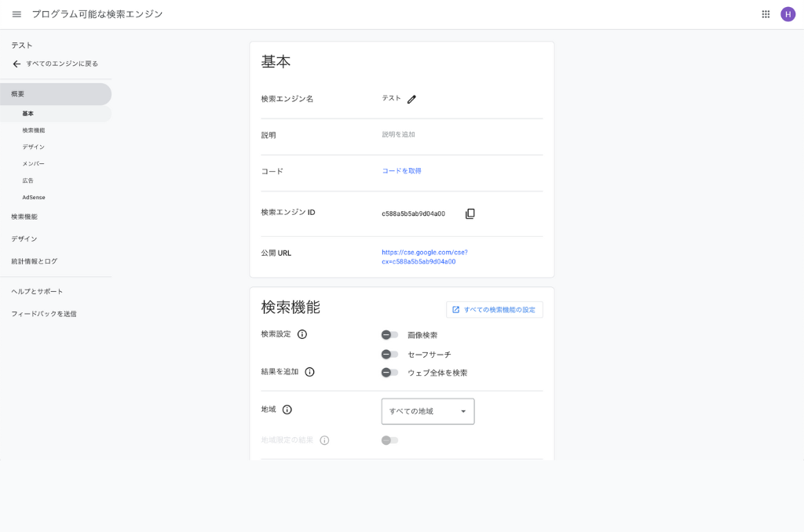Open the すべての地域 dropdown
The height and width of the screenshot is (532, 804).
tap(428, 411)
